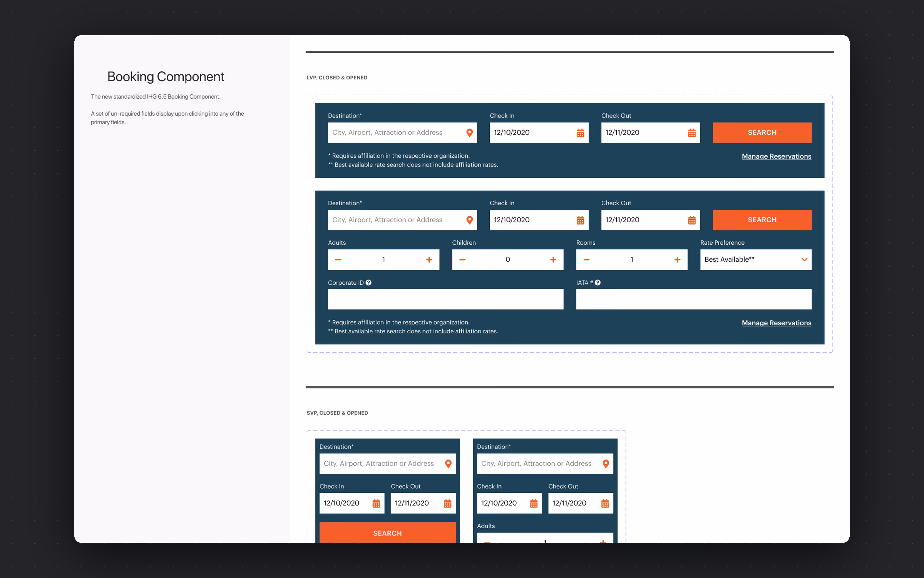Viewport: 924px width, 578px height.
Task: Click Check Out date field in opened SVP form
Action: tap(581, 503)
